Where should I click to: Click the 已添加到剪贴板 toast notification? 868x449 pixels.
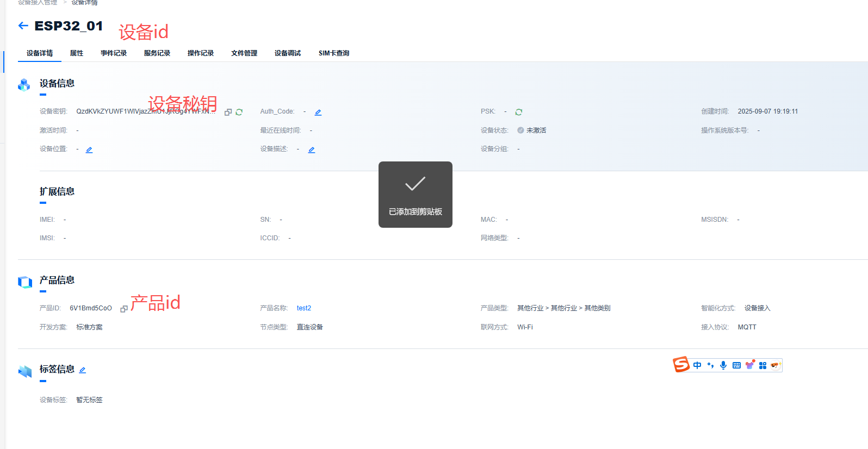[416, 195]
